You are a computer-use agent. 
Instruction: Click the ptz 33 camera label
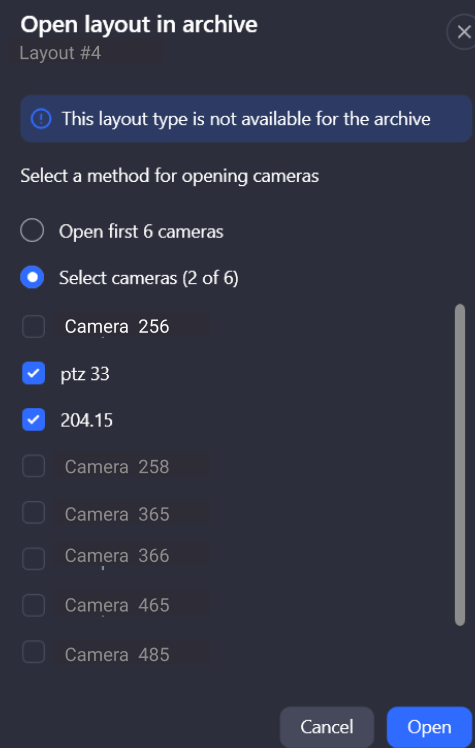point(85,374)
